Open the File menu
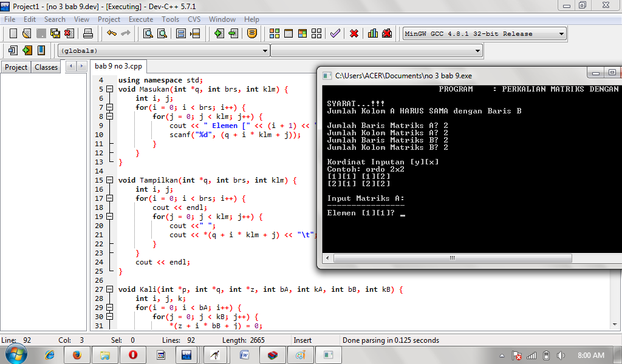Screen dimensions: 622x364 click(x=10, y=19)
